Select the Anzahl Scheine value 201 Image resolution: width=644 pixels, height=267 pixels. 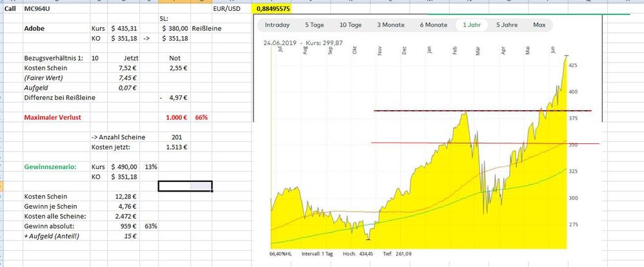coord(176,137)
